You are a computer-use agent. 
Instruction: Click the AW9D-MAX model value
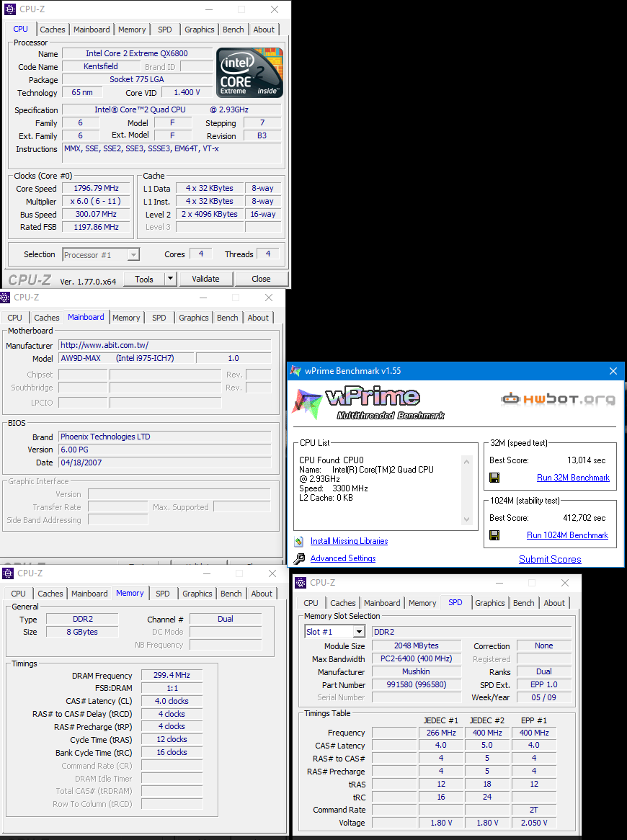point(126,358)
